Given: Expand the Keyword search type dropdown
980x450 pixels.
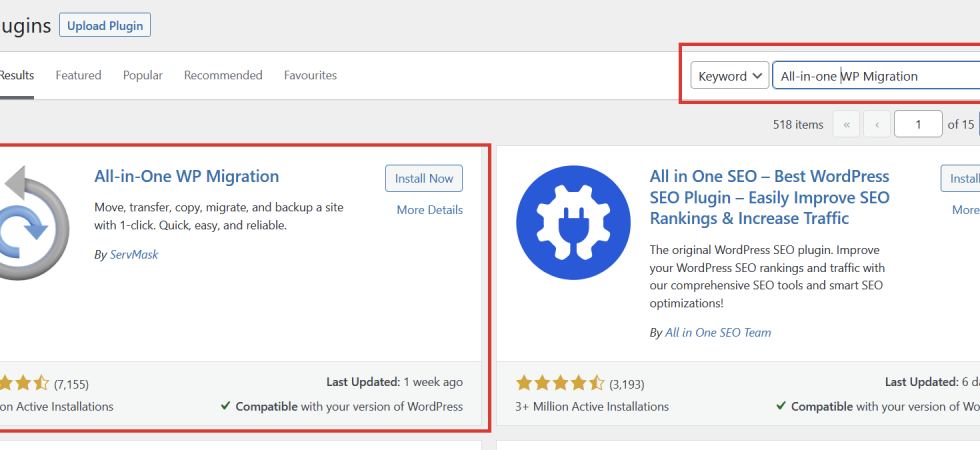Looking at the screenshot, I should [729, 76].
